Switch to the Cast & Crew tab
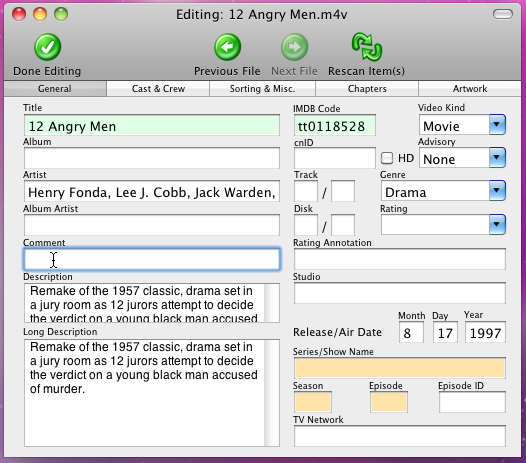526x463 pixels. pyautogui.click(x=158, y=89)
